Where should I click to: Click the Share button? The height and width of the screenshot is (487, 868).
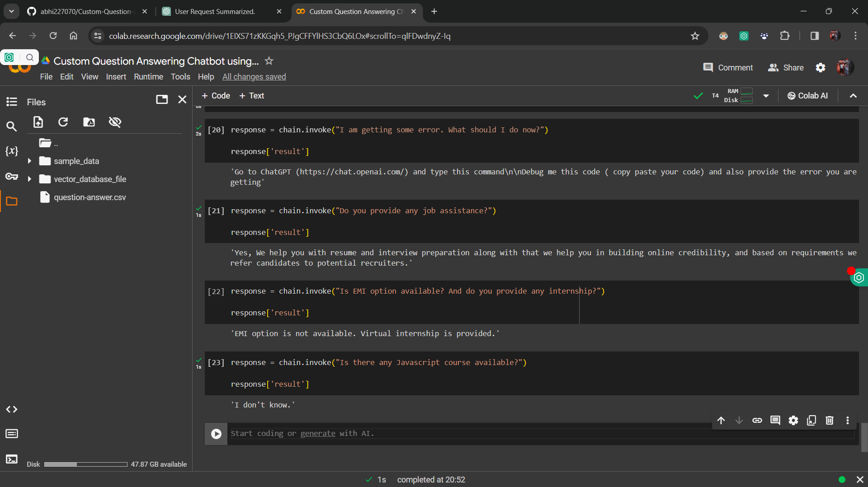click(x=786, y=68)
